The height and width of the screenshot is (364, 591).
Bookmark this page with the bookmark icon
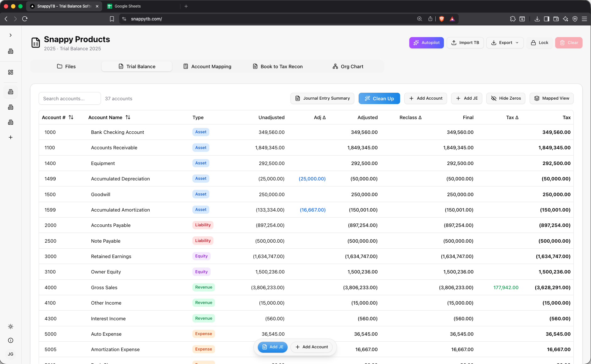pyautogui.click(x=112, y=19)
